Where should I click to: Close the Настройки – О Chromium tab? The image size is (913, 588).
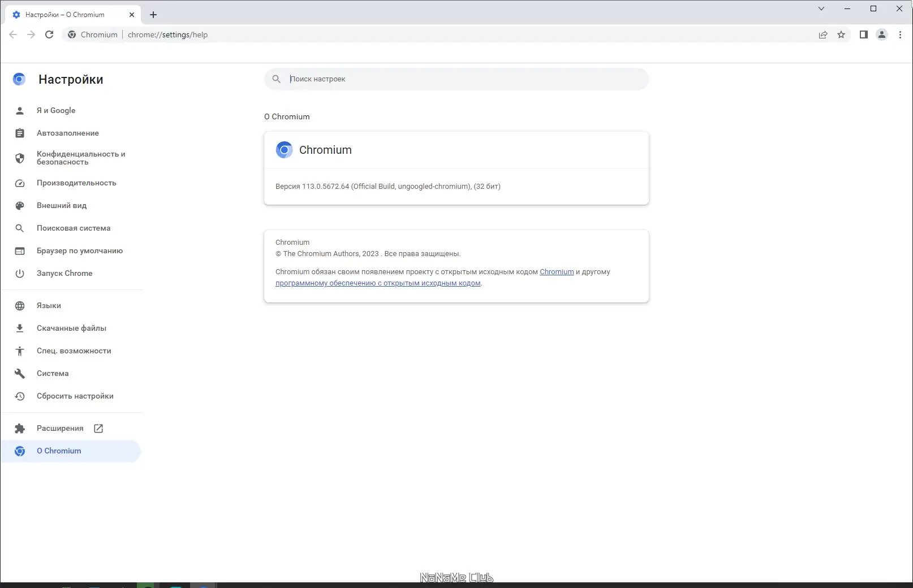[x=132, y=15]
